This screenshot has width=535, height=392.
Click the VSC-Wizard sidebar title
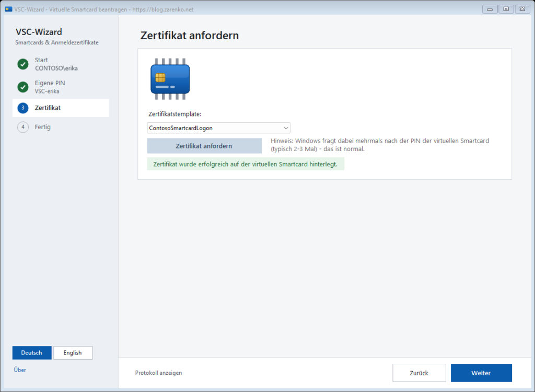click(x=39, y=32)
